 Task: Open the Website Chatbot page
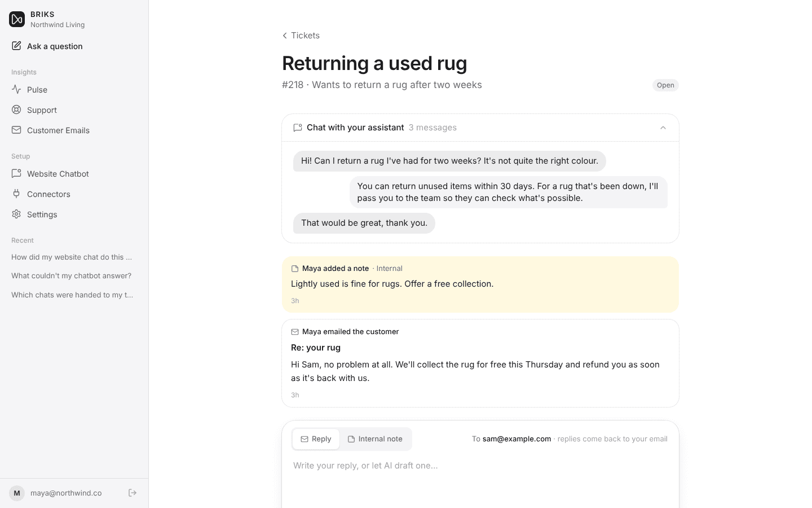(x=74, y=173)
